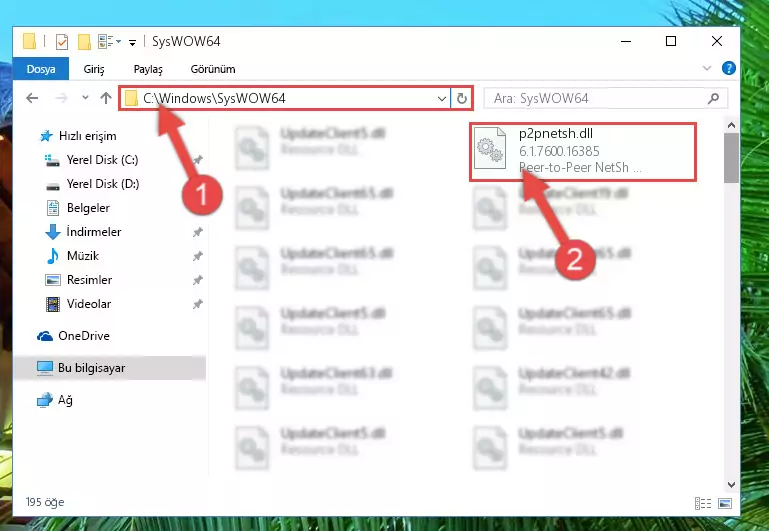The width and height of the screenshot is (769, 531).
Task: Click the Properties checkmark icon in title bar
Action: pyautogui.click(x=62, y=42)
